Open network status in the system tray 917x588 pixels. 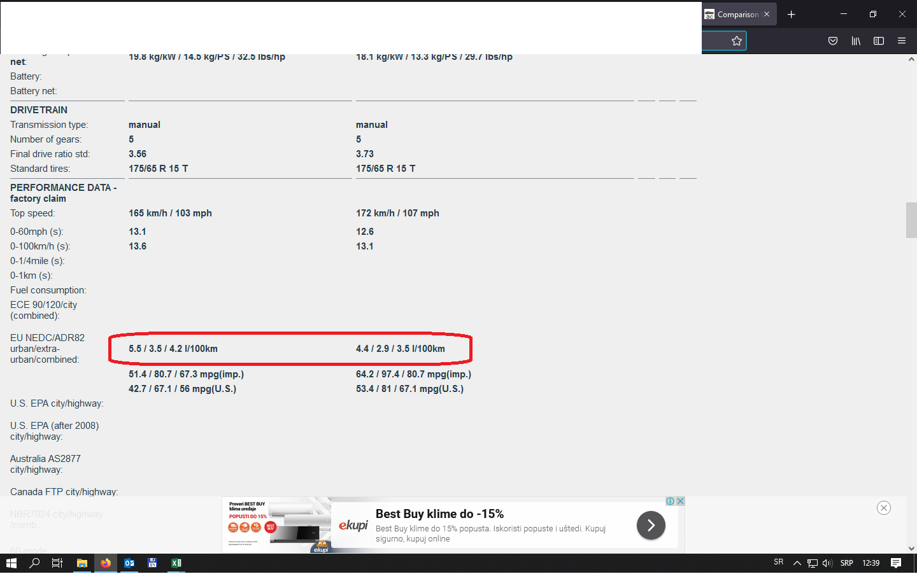pos(813,563)
